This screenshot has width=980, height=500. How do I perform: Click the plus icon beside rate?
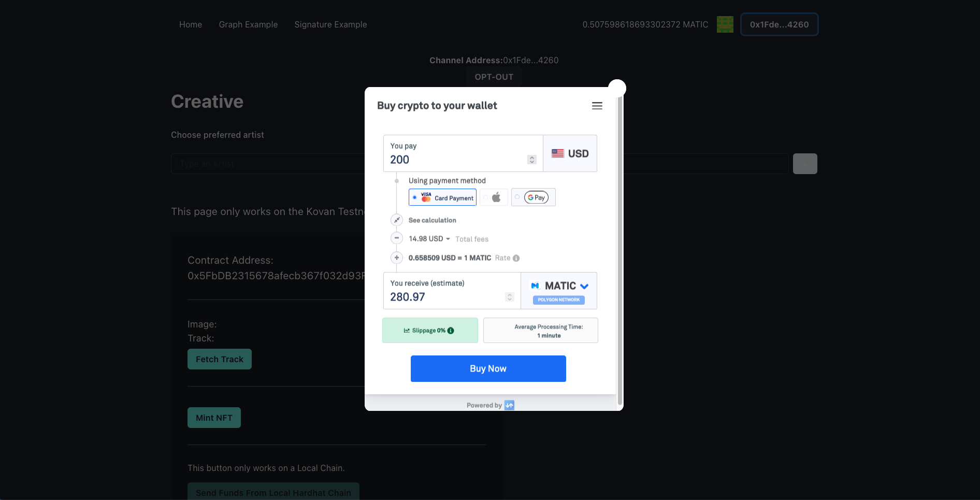397,258
